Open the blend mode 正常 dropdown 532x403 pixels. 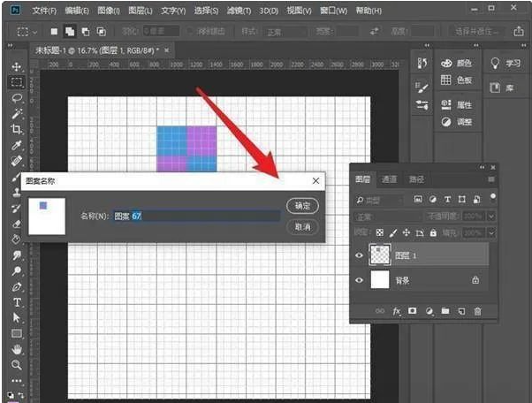(387, 217)
